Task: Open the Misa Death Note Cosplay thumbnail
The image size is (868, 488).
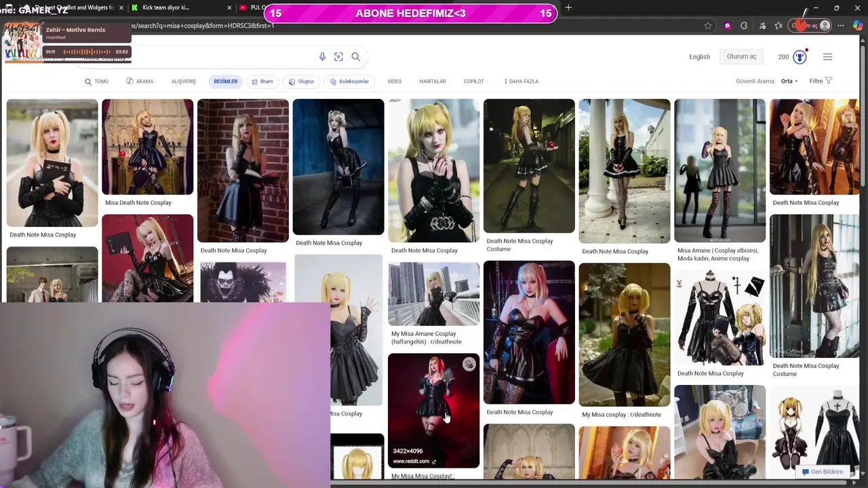Action: 147,147
